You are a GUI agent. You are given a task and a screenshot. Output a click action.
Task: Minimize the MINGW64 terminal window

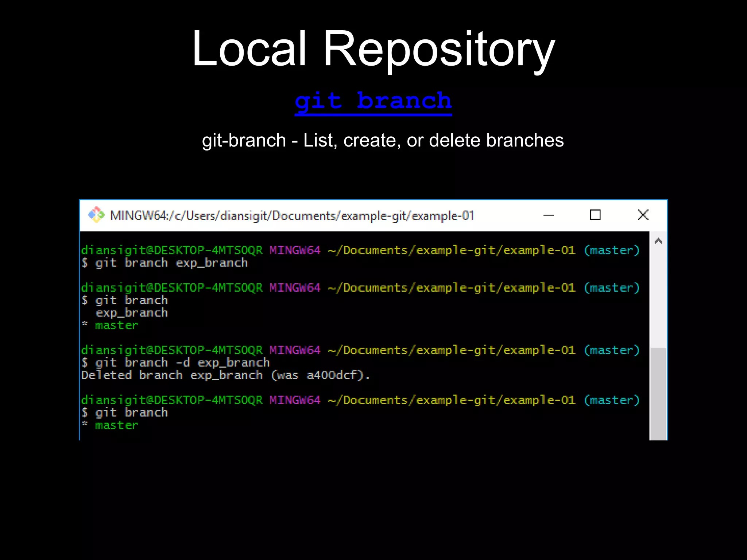[548, 215]
